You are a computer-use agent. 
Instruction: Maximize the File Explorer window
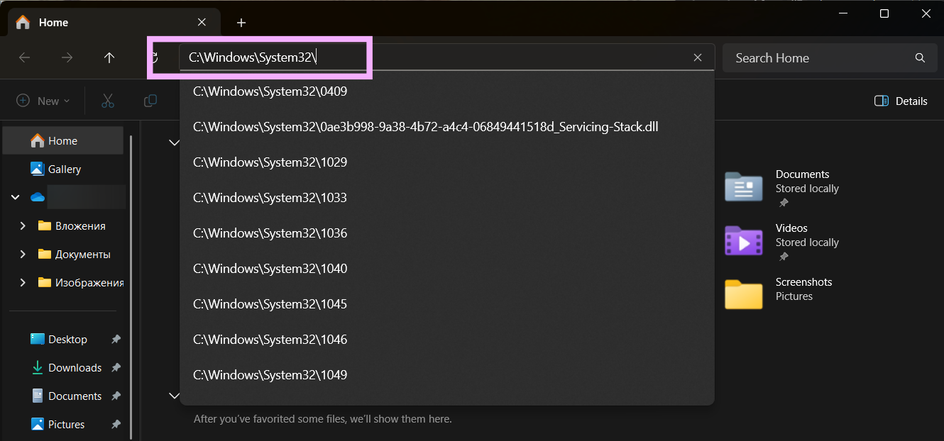tap(884, 14)
